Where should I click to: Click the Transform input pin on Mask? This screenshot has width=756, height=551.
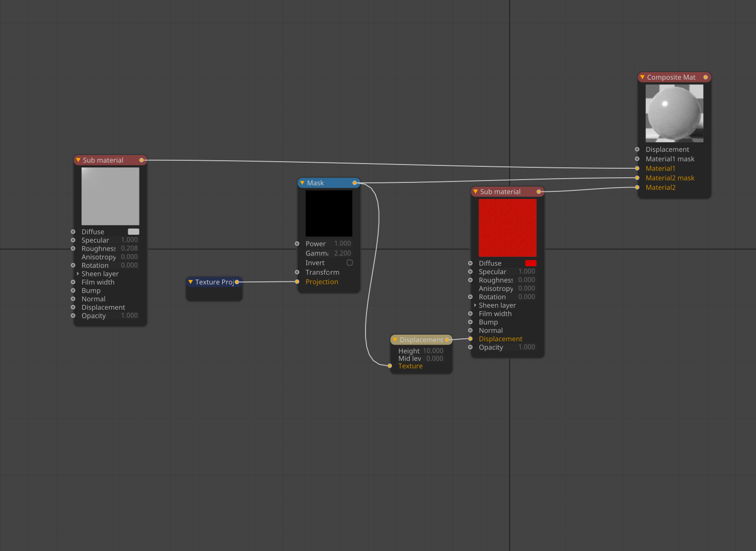click(x=297, y=272)
